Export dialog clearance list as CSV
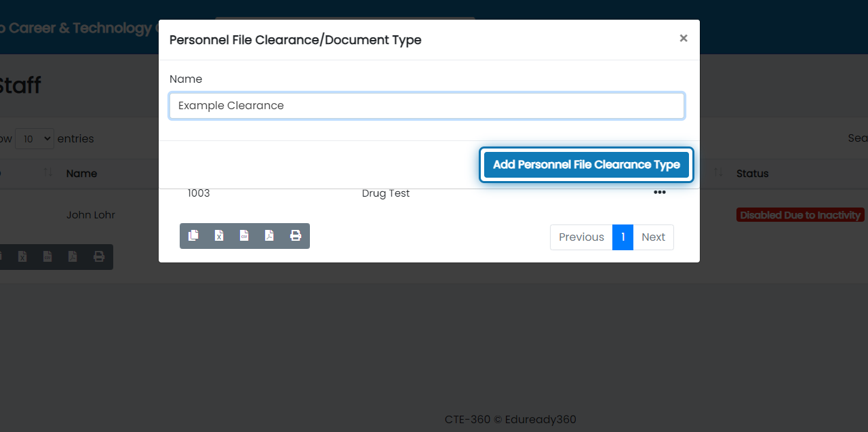868x432 pixels. 244,236
